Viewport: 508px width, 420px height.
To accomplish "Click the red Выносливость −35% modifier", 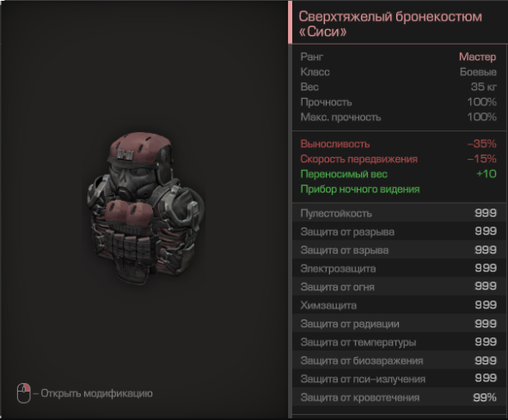I will (398, 143).
